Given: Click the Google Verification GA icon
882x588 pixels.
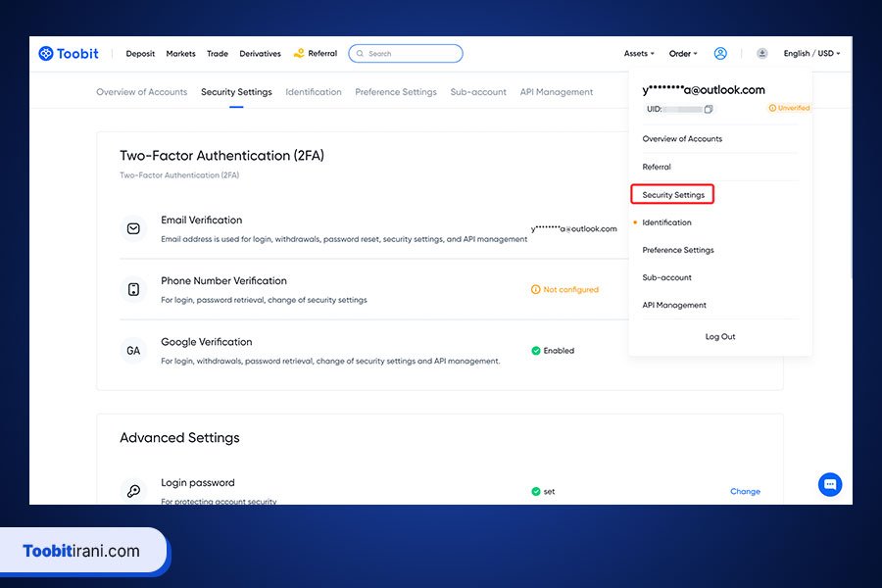Looking at the screenshot, I should click(133, 350).
